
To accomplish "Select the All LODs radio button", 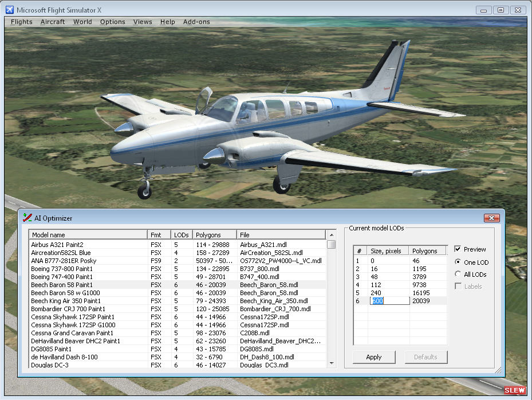I will [x=458, y=274].
